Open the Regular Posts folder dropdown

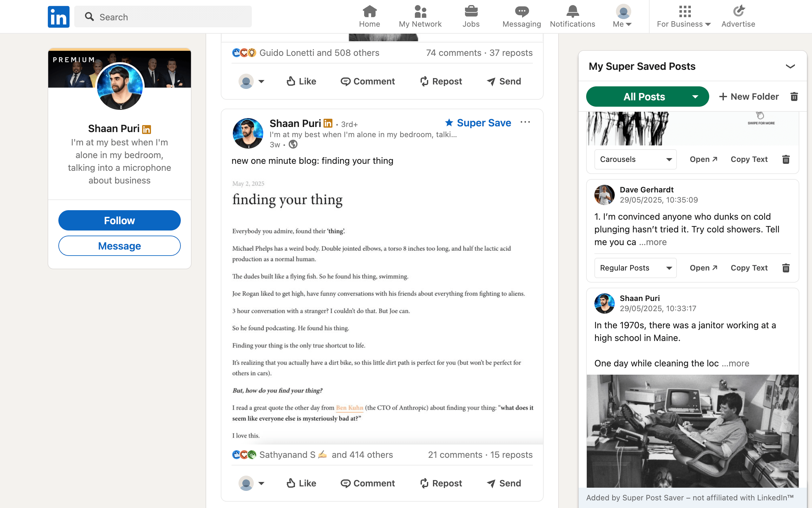tap(635, 268)
